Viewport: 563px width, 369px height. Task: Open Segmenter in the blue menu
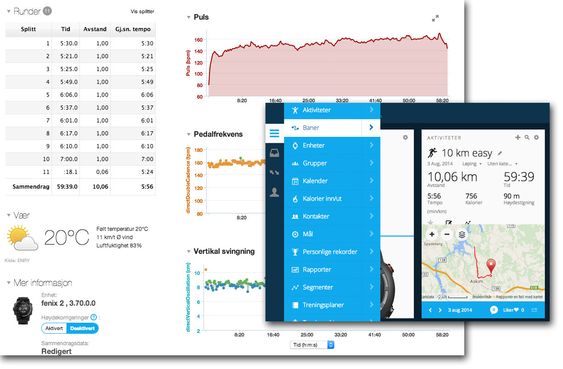[332, 287]
